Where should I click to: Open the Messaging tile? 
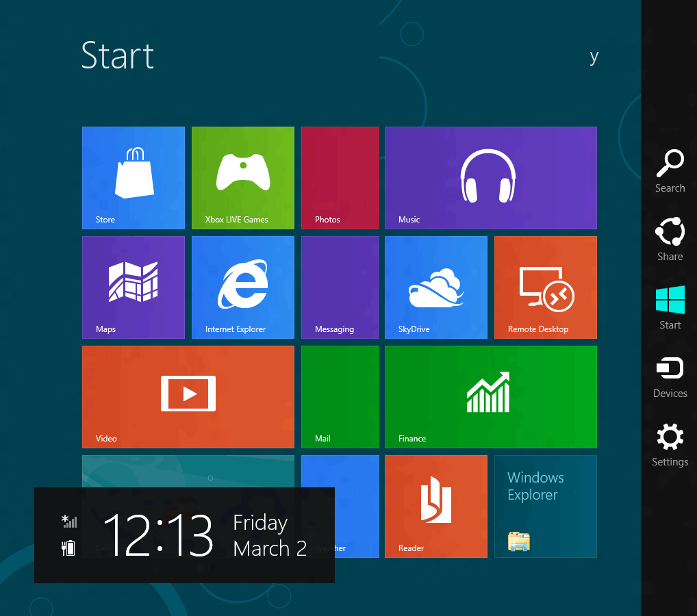[340, 287]
